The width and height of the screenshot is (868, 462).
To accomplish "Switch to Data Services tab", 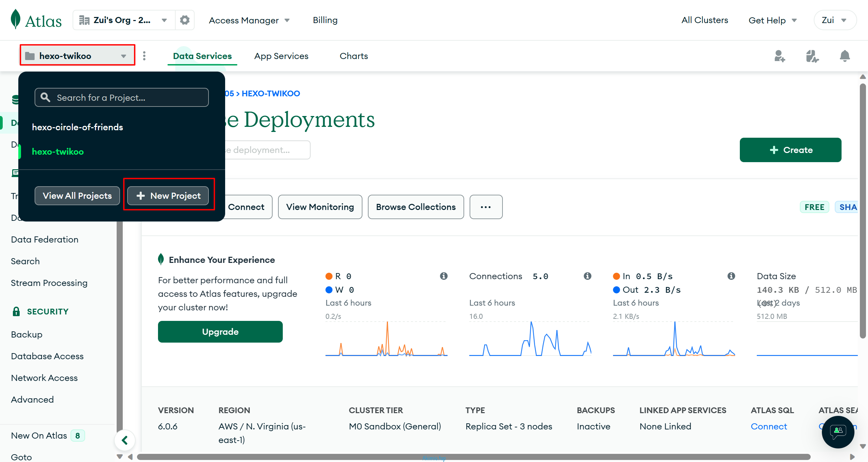I will 202,56.
